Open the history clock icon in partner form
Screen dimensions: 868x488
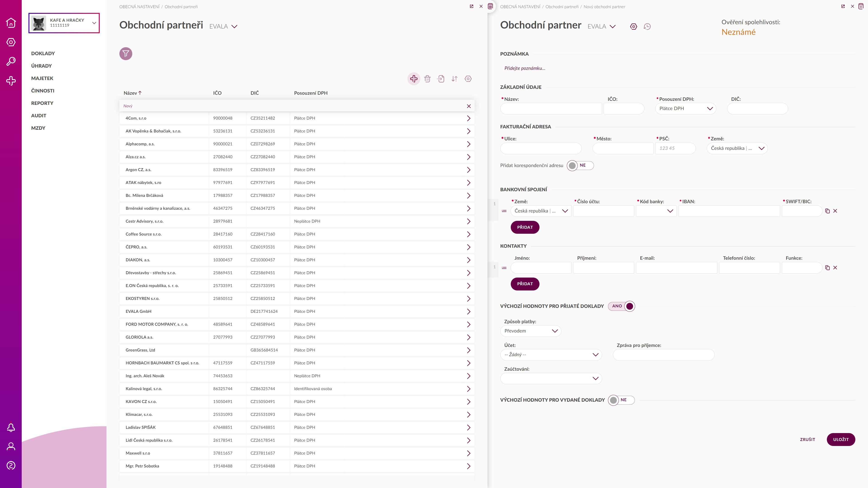(647, 27)
